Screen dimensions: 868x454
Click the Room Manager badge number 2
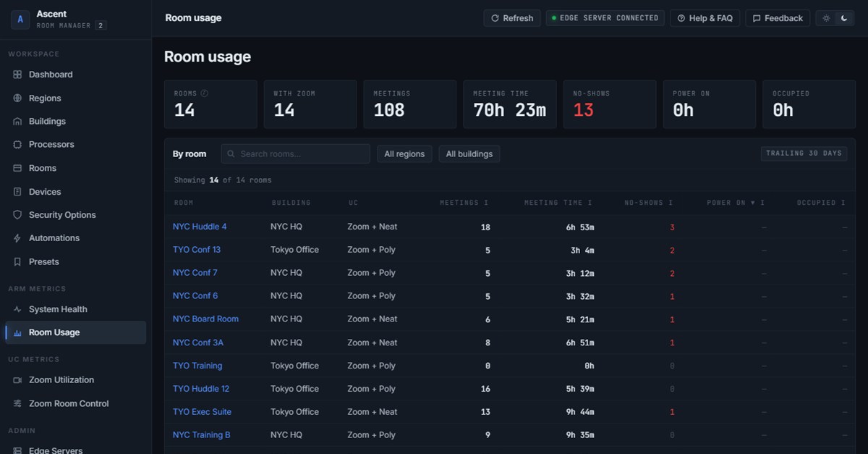click(101, 25)
